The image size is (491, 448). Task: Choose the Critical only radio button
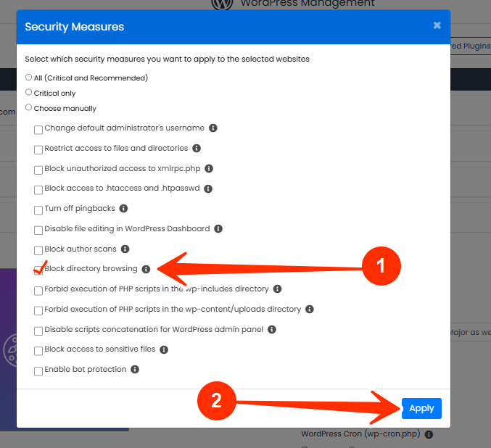28,92
